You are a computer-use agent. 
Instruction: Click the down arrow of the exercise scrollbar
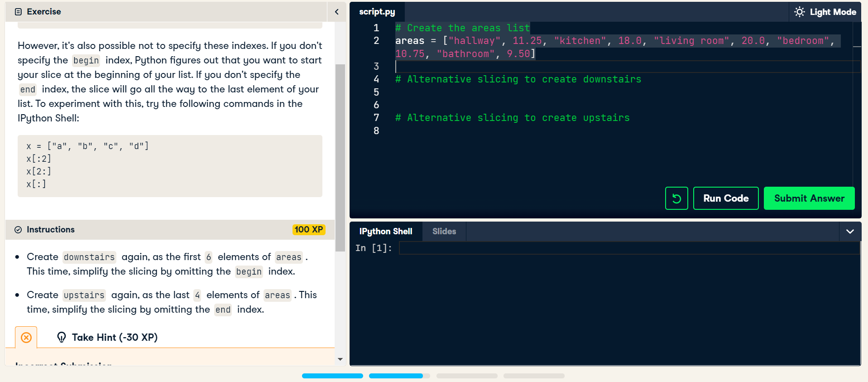(x=340, y=359)
